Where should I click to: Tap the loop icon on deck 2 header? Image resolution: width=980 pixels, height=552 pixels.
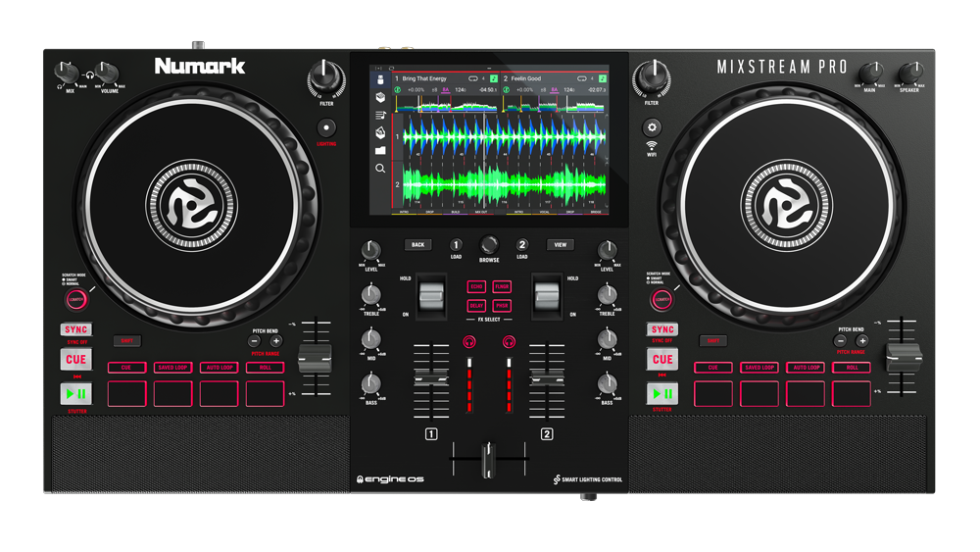pos(582,78)
